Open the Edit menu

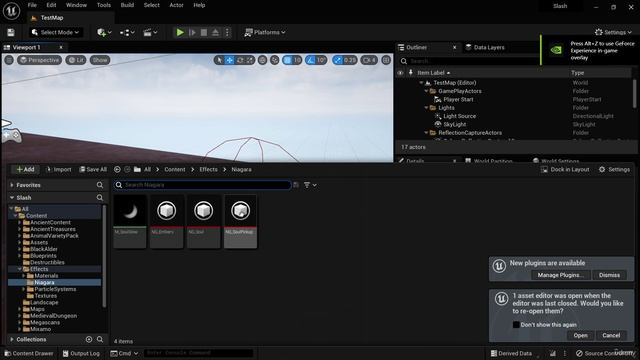[51, 5]
